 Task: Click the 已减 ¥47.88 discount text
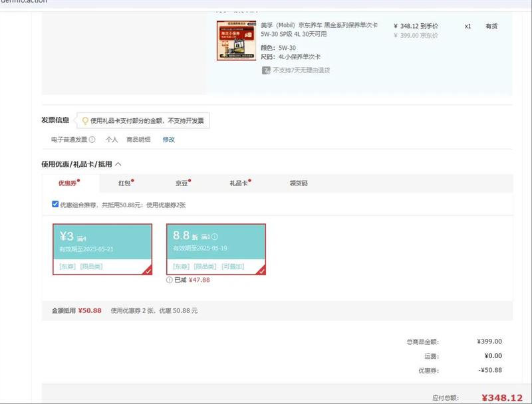(x=192, y=280)
